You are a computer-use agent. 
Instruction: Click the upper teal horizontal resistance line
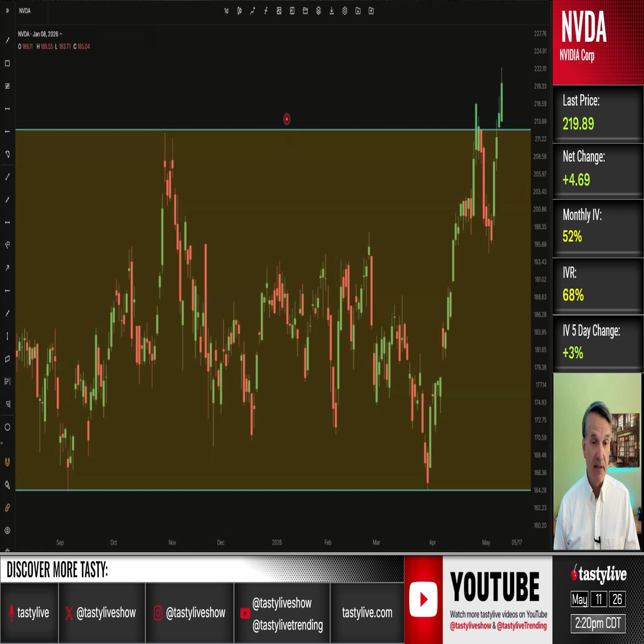tap(273, 129)
